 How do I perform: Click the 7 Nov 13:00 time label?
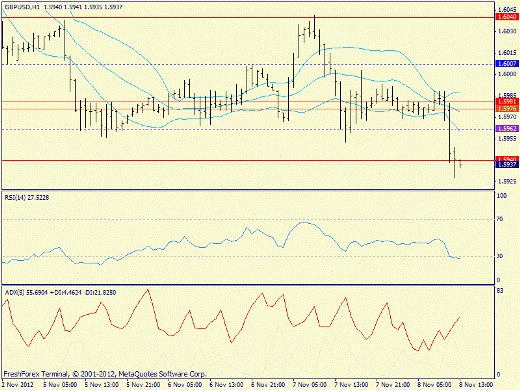point(352,384)
